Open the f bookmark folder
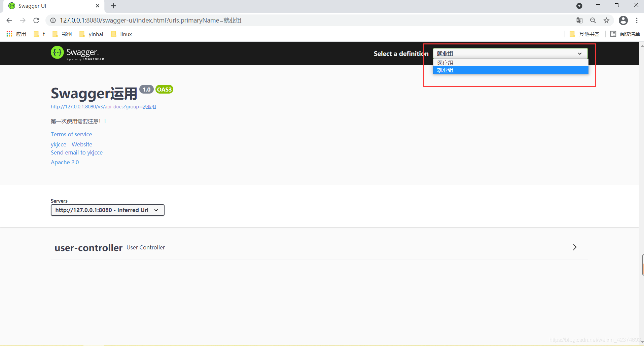Viewport: 644px width, 346px height. click(39, 34)
